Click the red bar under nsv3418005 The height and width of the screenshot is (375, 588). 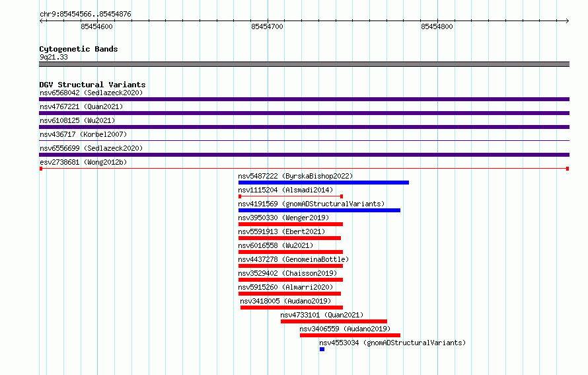pyautogui.click(x=292, y=308)
